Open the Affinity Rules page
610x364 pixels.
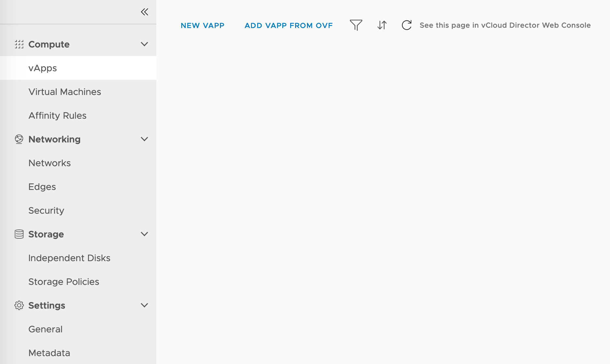tap(57, 115)
